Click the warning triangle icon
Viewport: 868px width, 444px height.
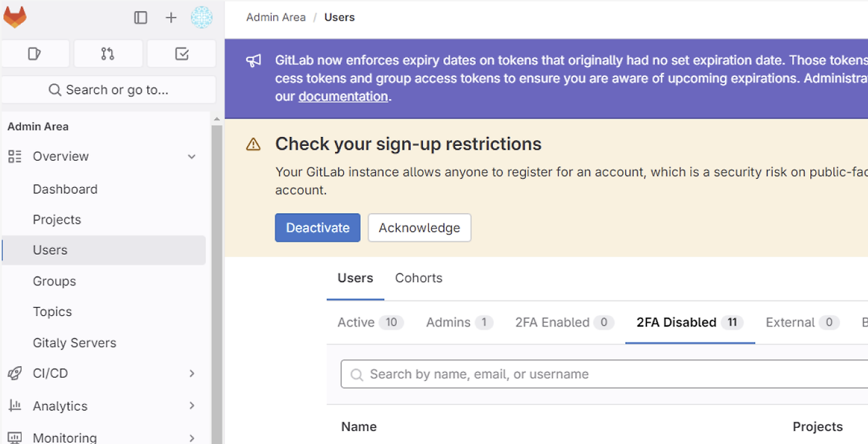(253, 144)
